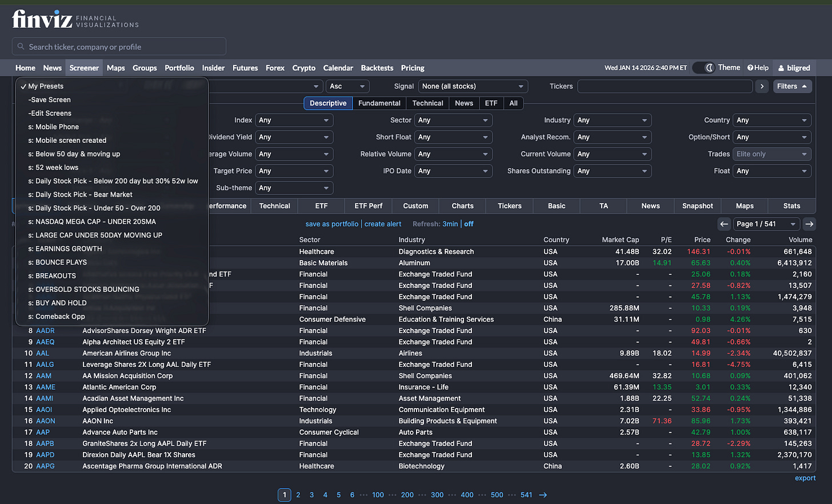Screen dimensions: 832x504
Task: Go to previous page with the left arrow
Action: click(x=724, y=224)
